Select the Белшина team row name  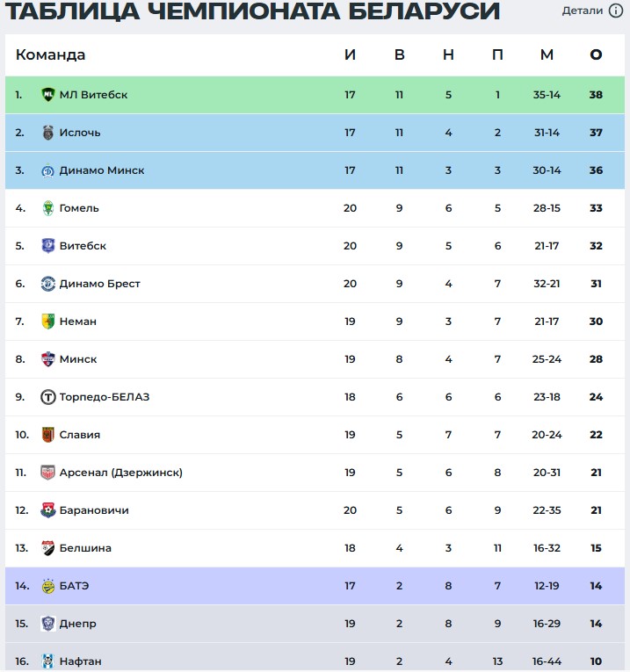tap(85, 548)
